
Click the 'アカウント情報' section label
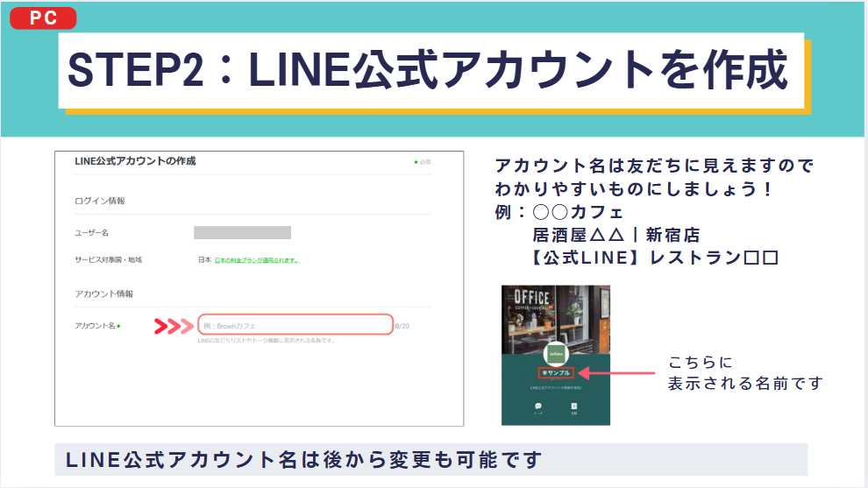click(x=104, y=294)
